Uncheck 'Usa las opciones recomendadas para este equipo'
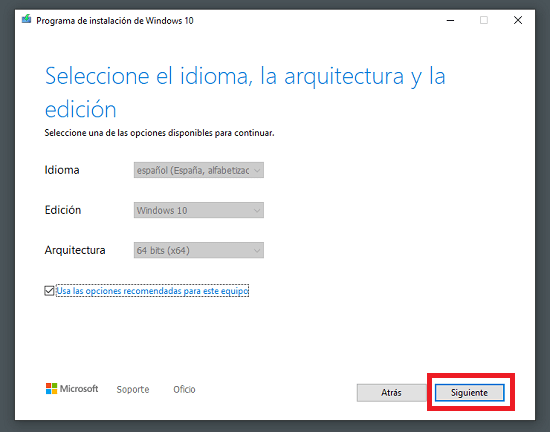The image size is (550, 432). (x=49, y=291)
